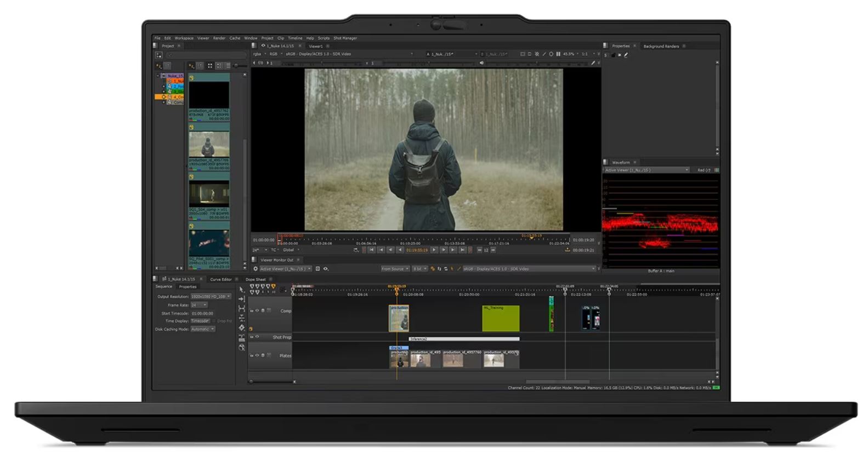Select the razor tool in timeline toolbar
The height and width of the screenshot is (456, 868).
click(242, 328)
